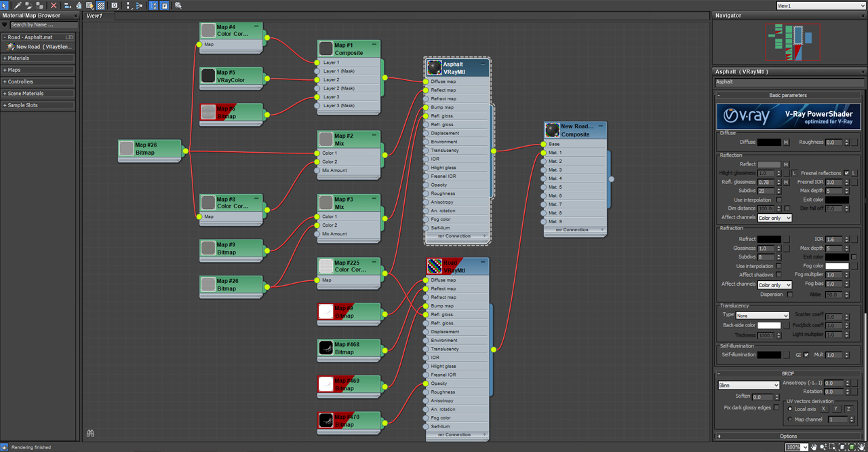This screenshot has height=452, width=868.
Task: Select Map channel radio button
Action: tap(790, 419)
